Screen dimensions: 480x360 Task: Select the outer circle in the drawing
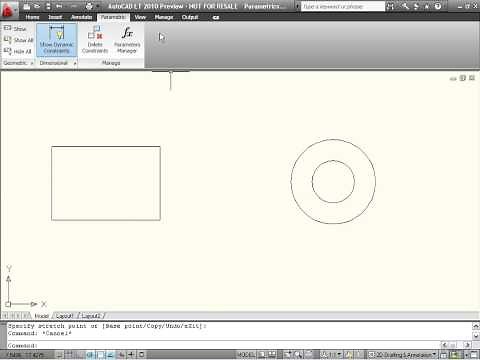(333, 139)
